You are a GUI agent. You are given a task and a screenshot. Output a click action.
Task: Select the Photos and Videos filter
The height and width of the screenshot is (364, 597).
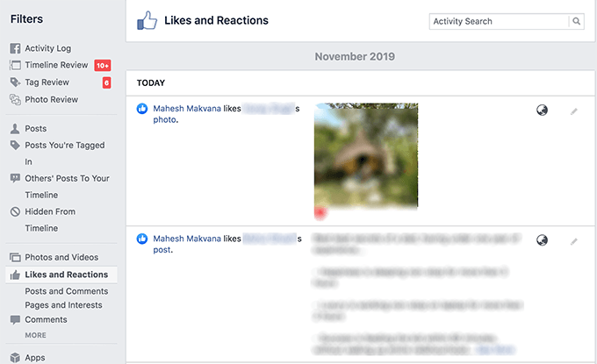click(x=61, y=257)
